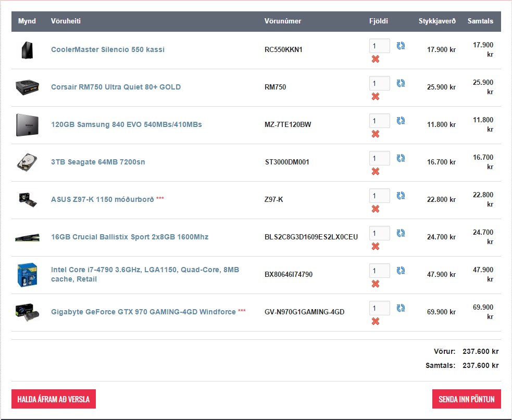
Task: Remove Gigabyte GeForce GTX 970 item
Action: point(375,321)
